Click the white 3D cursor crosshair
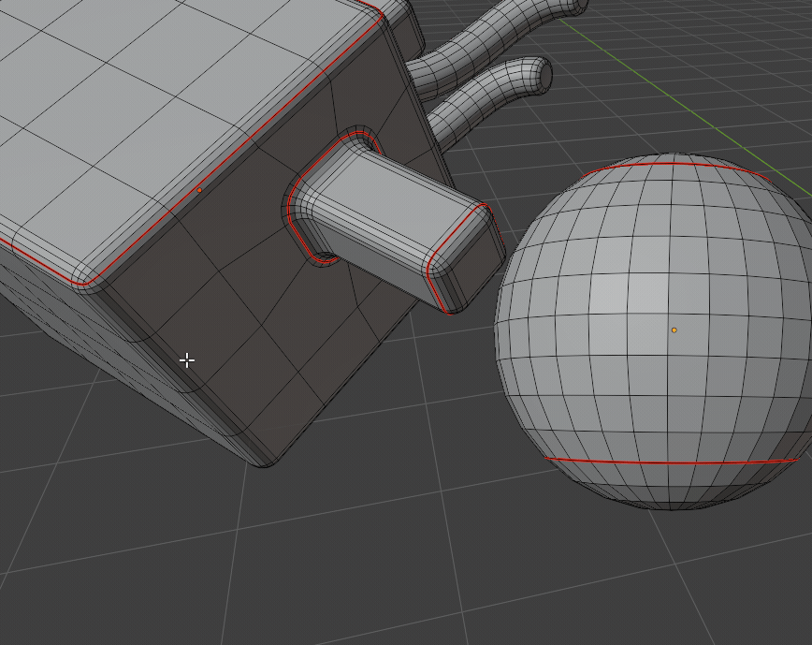Screen dimensions: 812x645 187,360
